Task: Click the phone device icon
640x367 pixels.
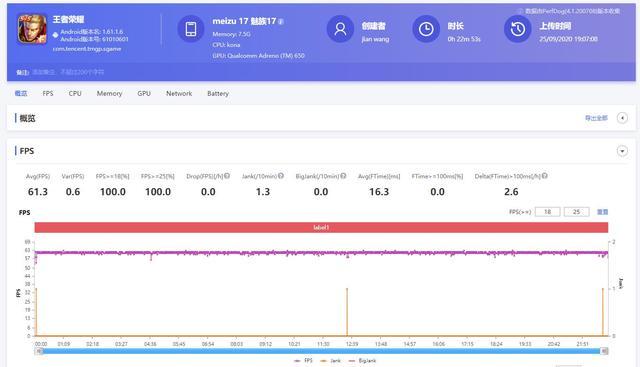Action: pos(191,29)
